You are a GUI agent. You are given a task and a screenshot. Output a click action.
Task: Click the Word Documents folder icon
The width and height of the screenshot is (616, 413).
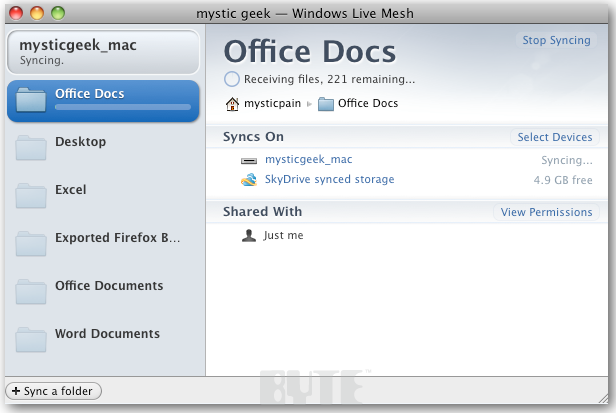click(31, 341)
